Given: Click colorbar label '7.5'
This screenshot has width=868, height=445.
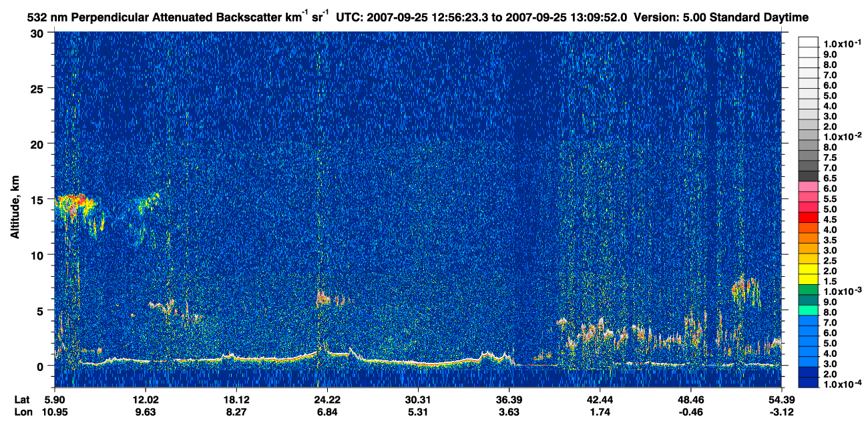Looking at the screenshot, I should 831,157.
